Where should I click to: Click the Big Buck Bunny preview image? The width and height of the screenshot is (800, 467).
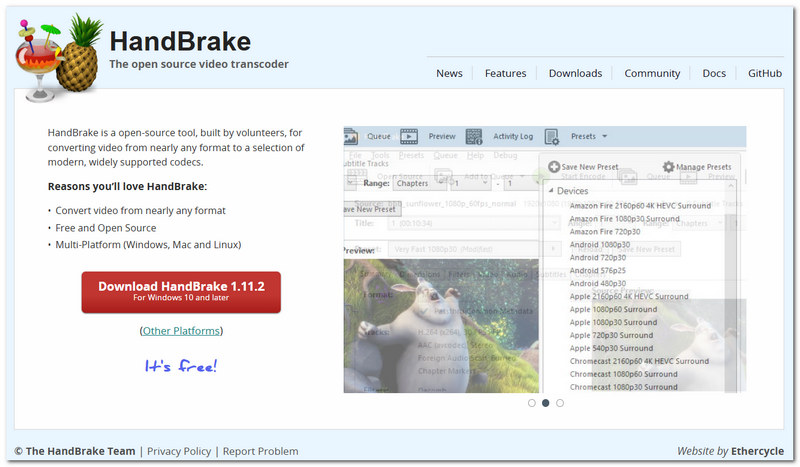coord(441,326)
